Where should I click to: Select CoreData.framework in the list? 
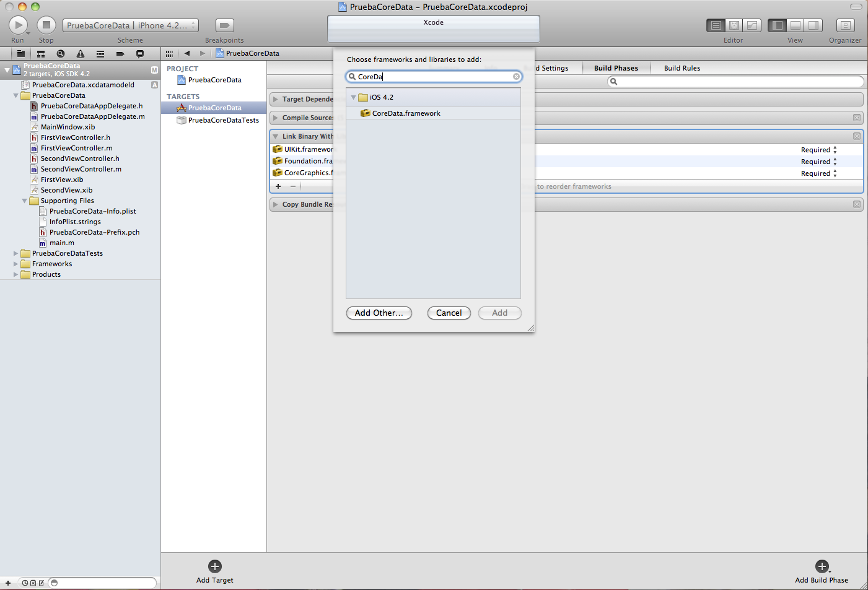(x=433, y=113)
